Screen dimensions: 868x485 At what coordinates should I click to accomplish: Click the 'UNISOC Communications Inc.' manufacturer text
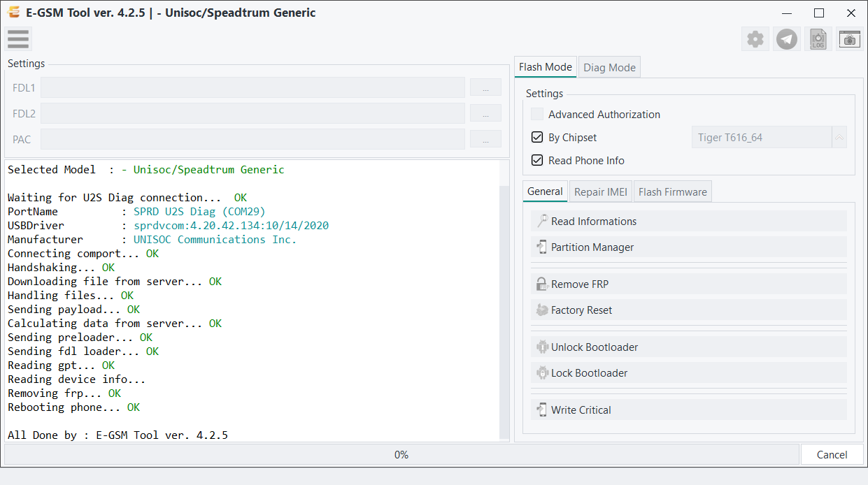click(x=215, y=240)
